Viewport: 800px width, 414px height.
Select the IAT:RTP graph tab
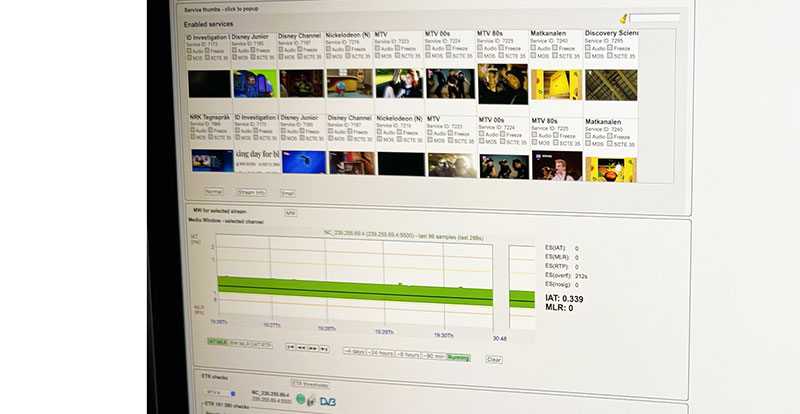260,344
